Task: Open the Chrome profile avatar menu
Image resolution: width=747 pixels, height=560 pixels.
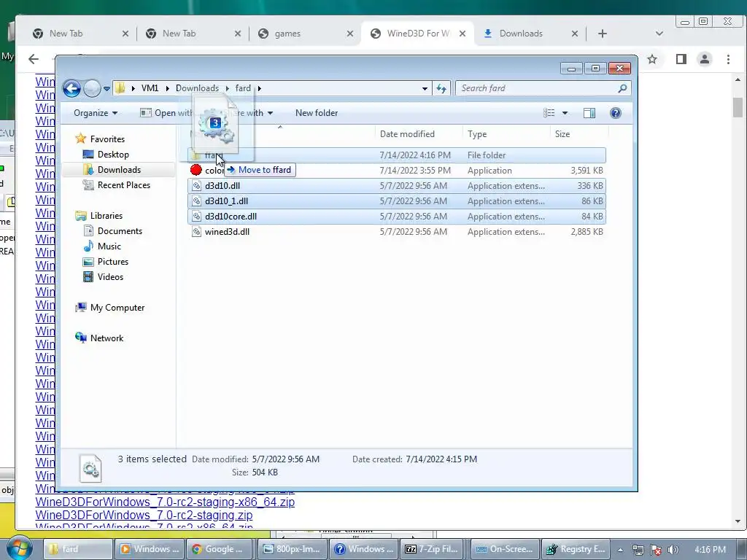Action: (705, 59)
